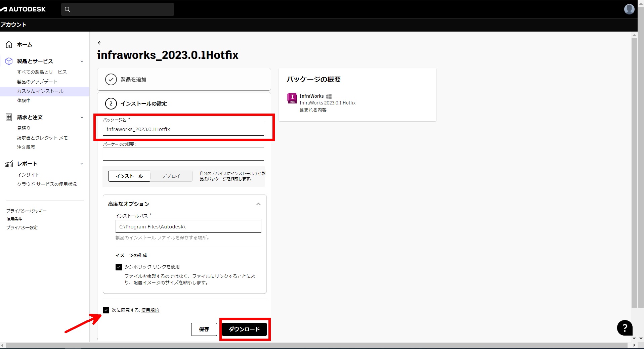
Task: Open 製品のアップデート
Action: (37, 82)
